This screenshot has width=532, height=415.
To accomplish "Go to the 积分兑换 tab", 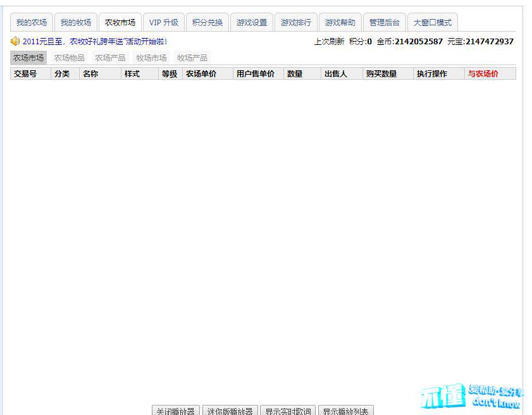I will [207, 23].
